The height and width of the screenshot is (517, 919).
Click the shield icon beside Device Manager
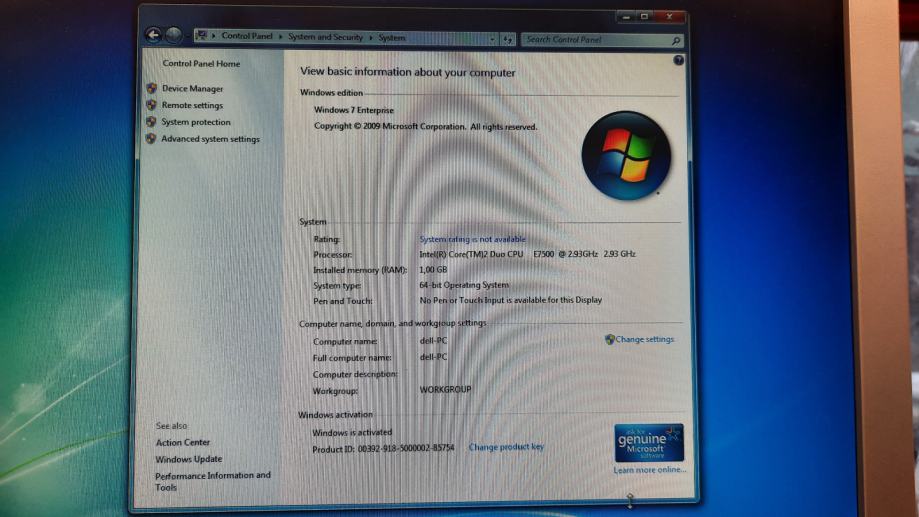click(x=151, y=89)
